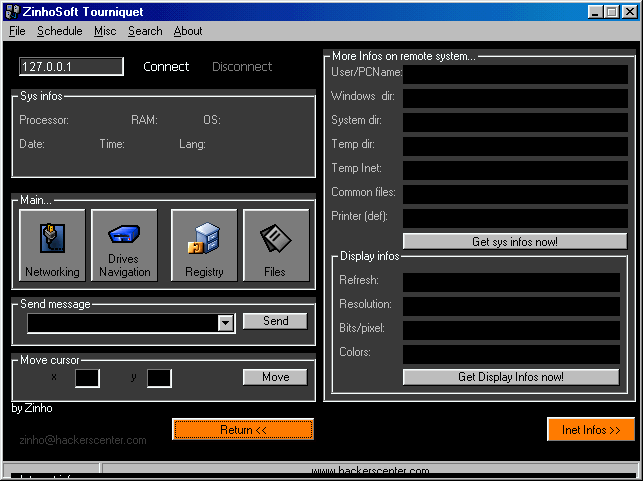Image resolution: width=643 pixels, height=481 pixels.
Task: Open the Files tool
Action: pyautogui.click(x=275, y=245)
